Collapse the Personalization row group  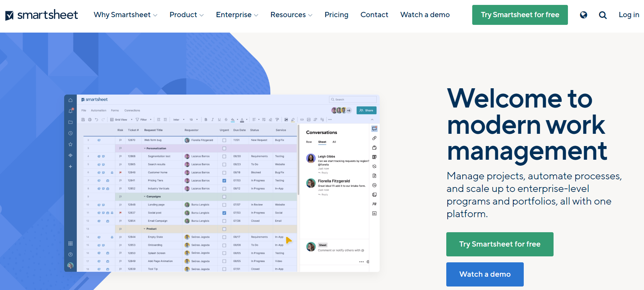145,149
